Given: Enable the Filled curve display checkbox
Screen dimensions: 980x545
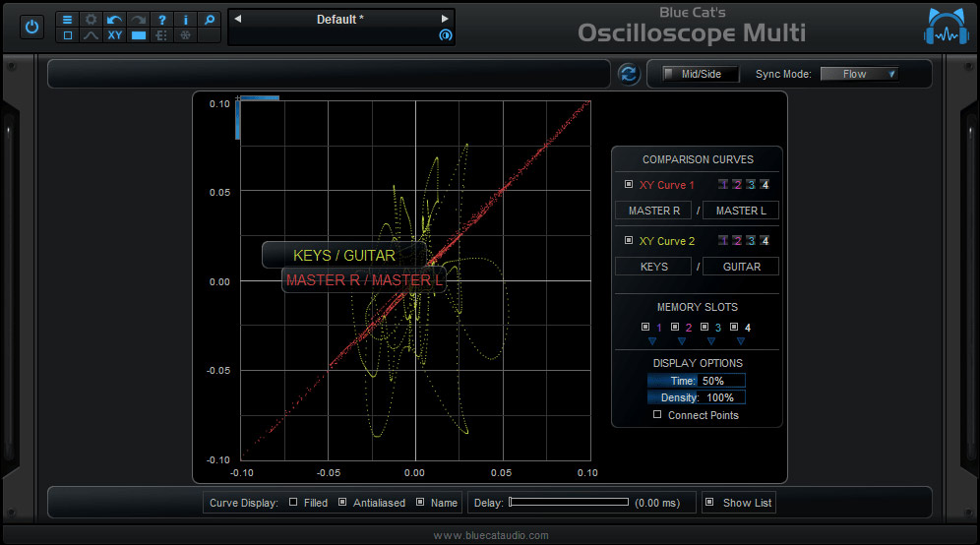Looking at the screenshot, I should tap(293, 502).
